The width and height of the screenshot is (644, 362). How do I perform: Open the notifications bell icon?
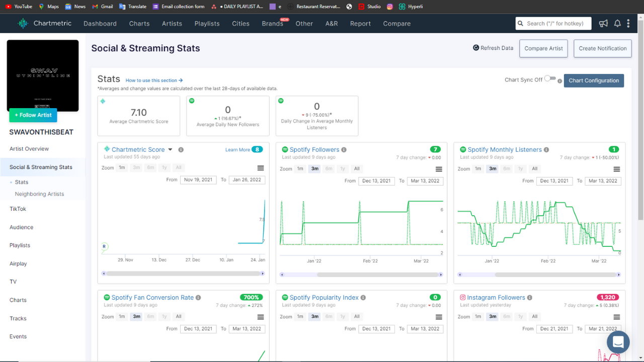(x=617, y=24)
